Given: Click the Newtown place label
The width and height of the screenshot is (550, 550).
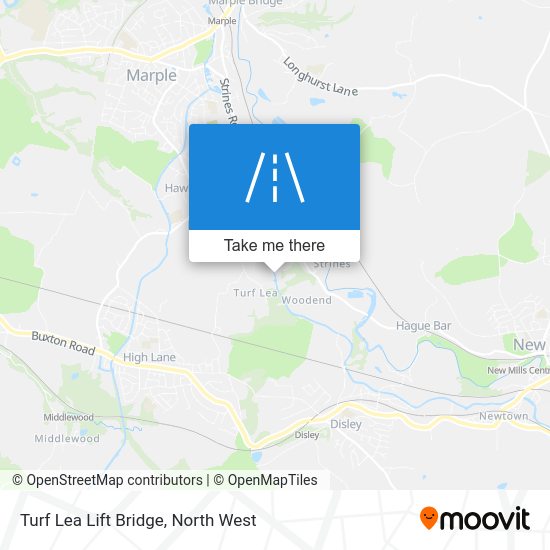Looking at the screenshot, I should coord(503,416).
